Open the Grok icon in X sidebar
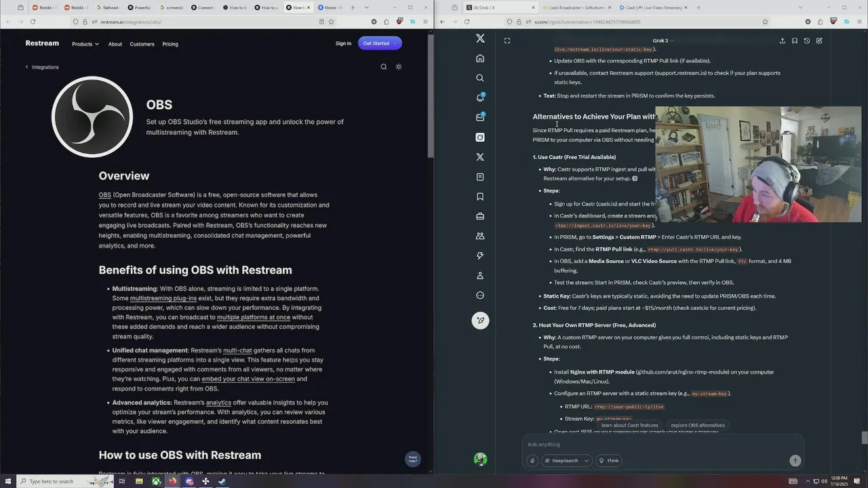Image resolution: width=868 pixels, height=488 pixels. [x=480, y=137]
